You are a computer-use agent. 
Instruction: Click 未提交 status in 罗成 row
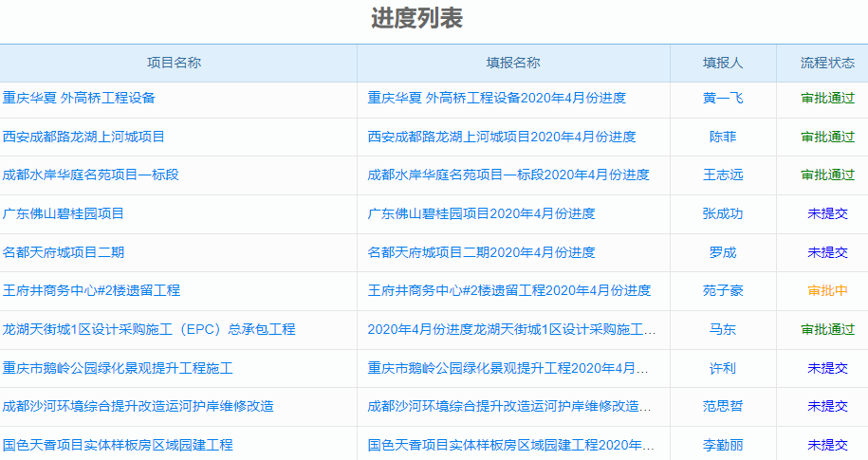pos(827,252)
